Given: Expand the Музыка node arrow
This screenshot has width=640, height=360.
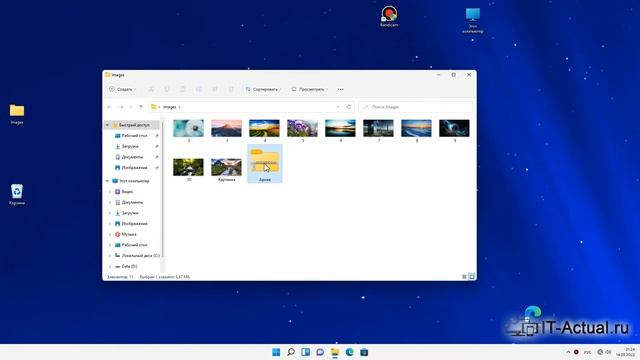Looking at the screenshot, I should click(x=110, y=234).
